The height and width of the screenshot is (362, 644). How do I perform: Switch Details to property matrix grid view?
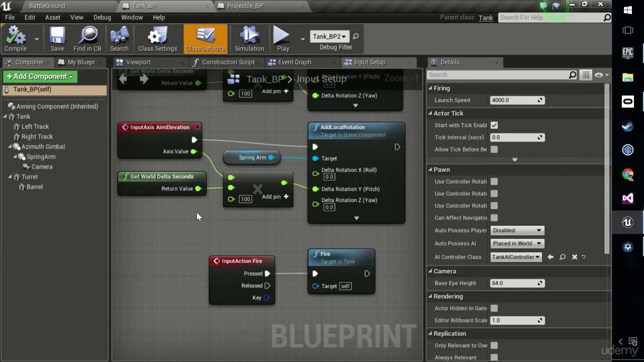pos(586,75)
